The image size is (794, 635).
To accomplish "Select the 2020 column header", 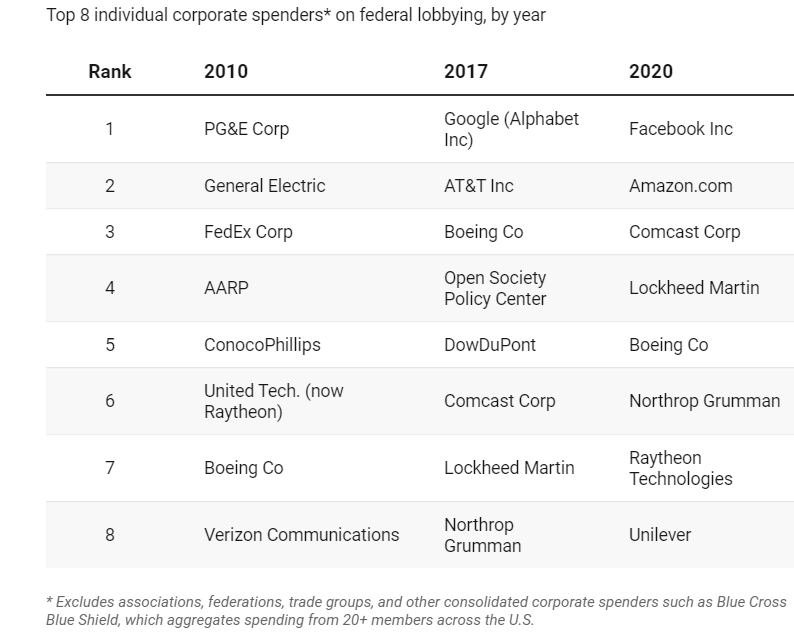I will pos(651,71).
